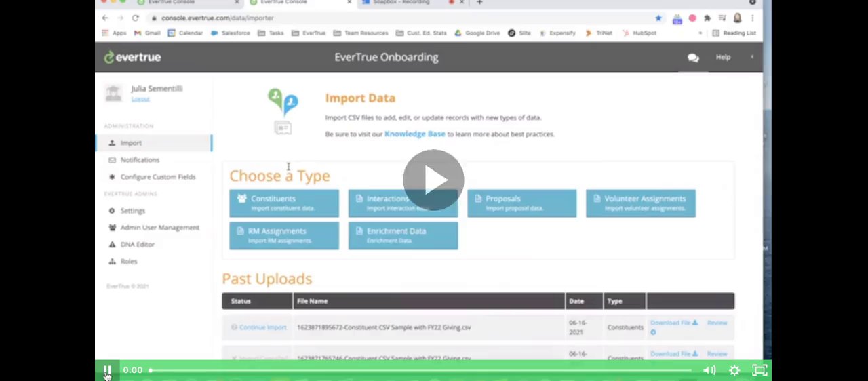The height and width of the screenshot is (381, 868).
Task: Open the TriNet bookmark
Action: pos(599,33)
